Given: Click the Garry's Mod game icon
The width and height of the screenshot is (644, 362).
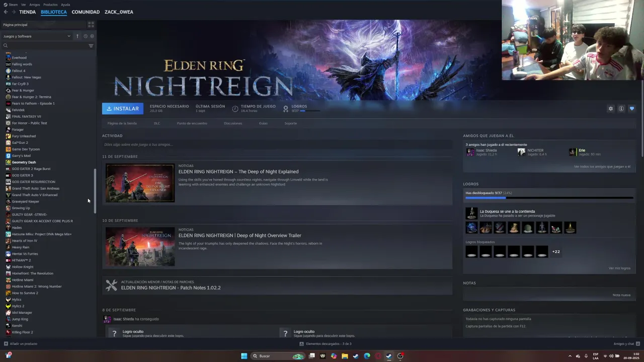Looking at the screenshot, I should 8,156.
